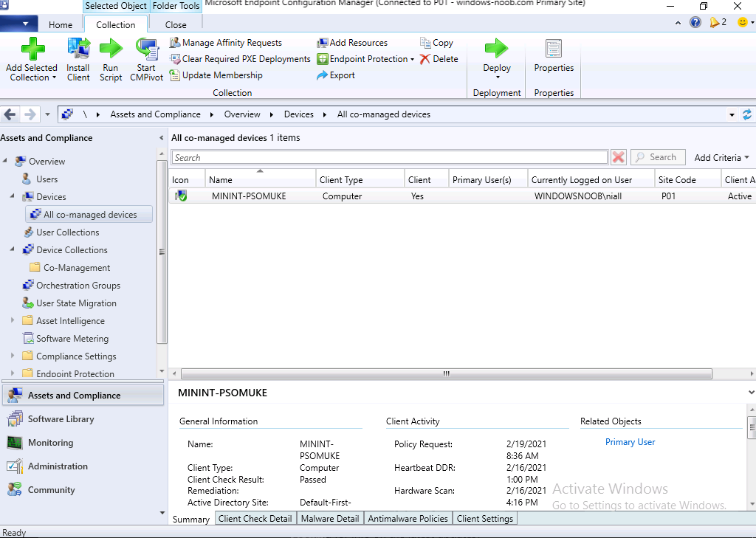Select Add Resources in the ribbon
The height and width of the screenshot is (538, 756).
(352, 43)
